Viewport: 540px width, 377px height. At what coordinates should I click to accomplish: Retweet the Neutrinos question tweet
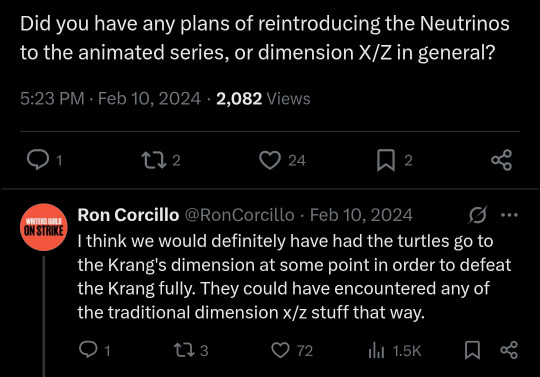[161, 160]
